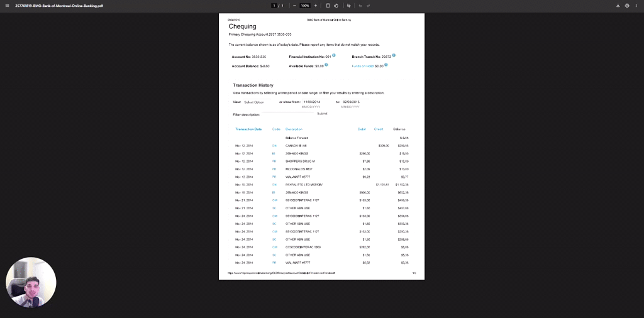Click info icon beside Available Funds
Screen dimensions: 644x318
point(327,65)
